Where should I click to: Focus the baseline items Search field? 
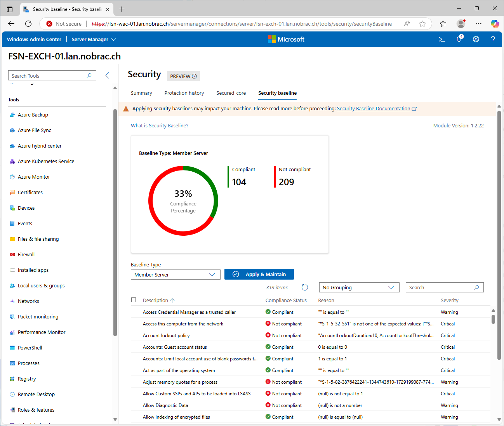pyautogui.click(x=445, y=287)
